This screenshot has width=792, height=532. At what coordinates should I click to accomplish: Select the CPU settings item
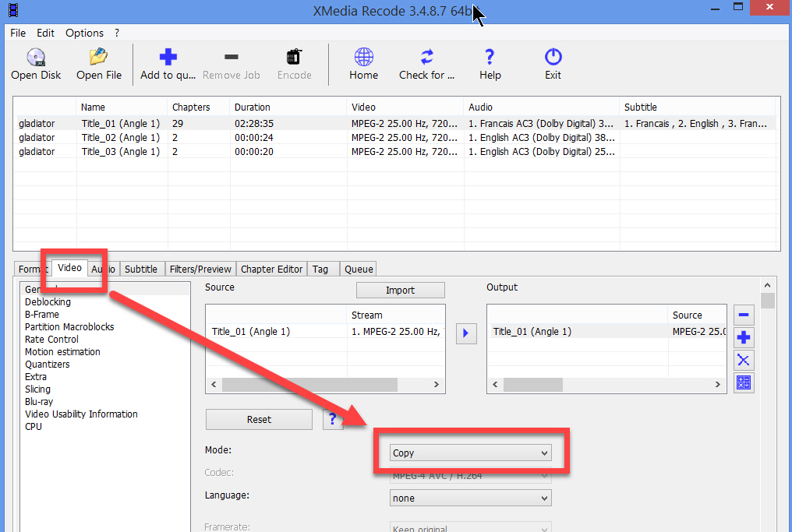(x=34, y=427)
